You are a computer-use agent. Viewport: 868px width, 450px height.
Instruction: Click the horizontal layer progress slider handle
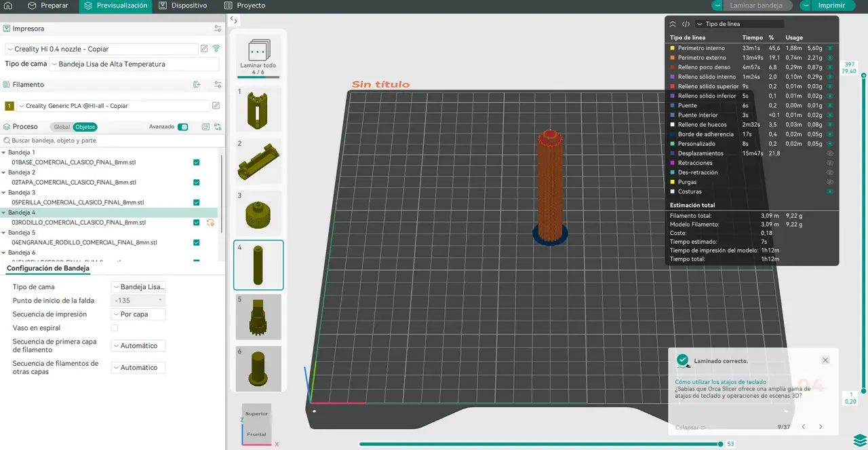[721, 444]
